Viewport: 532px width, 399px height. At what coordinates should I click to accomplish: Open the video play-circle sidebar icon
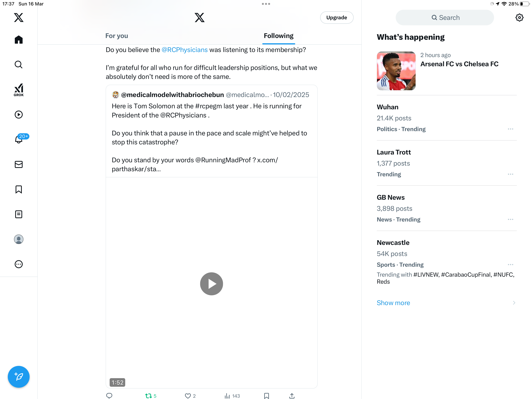point(18,115)
